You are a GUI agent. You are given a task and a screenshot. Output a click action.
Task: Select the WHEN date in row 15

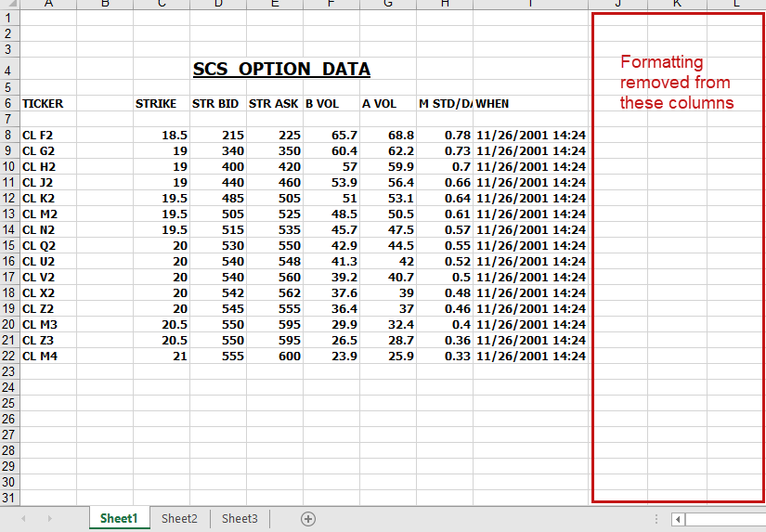(x=530, y=245)
